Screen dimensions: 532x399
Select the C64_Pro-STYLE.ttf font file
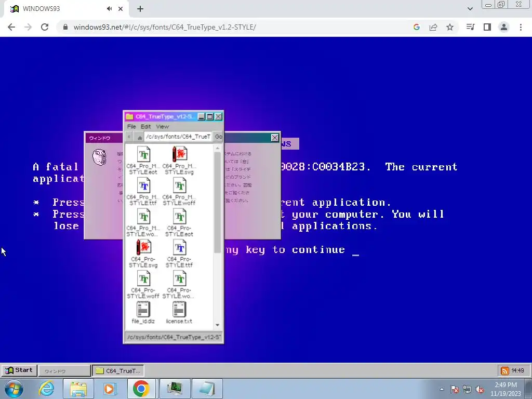click(179, 254)
